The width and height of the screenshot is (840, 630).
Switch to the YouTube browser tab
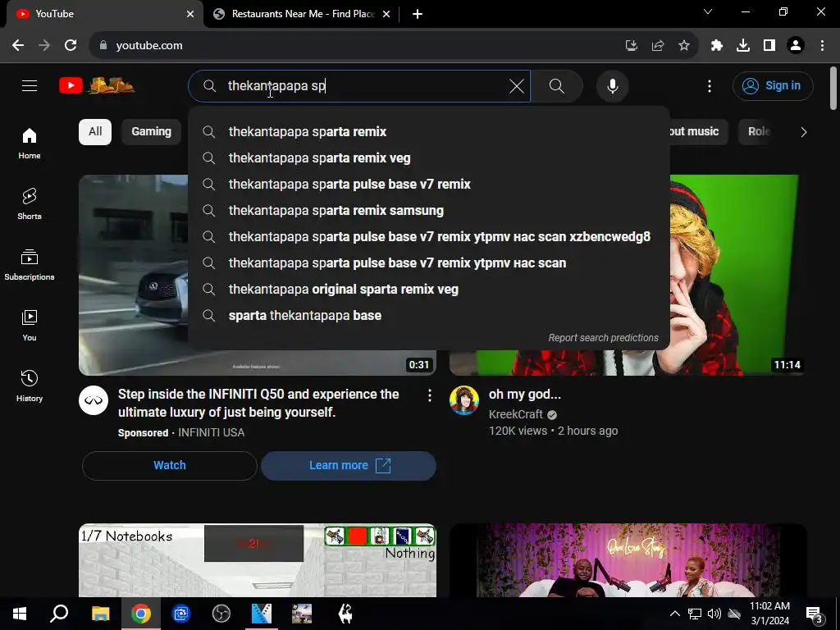tap(104, 14)
